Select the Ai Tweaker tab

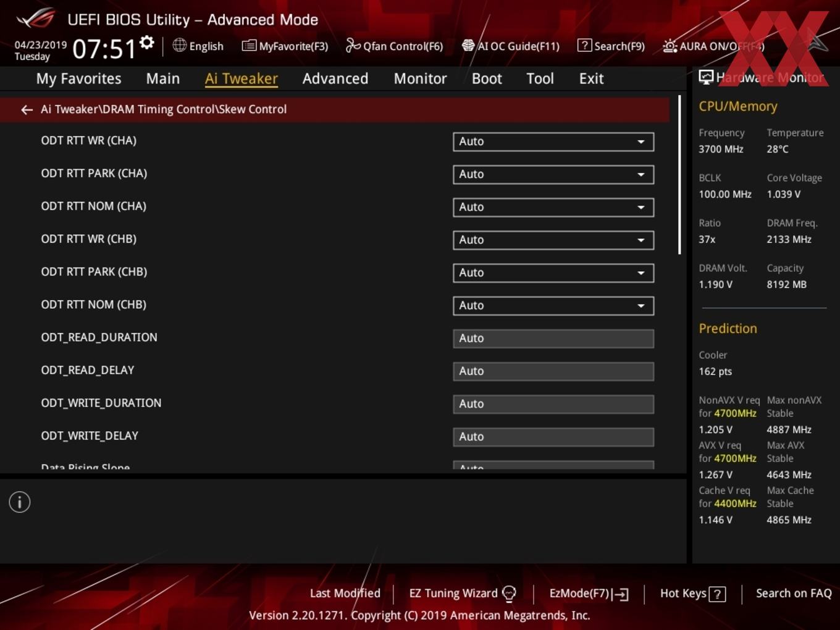click(x=241, y=78)
